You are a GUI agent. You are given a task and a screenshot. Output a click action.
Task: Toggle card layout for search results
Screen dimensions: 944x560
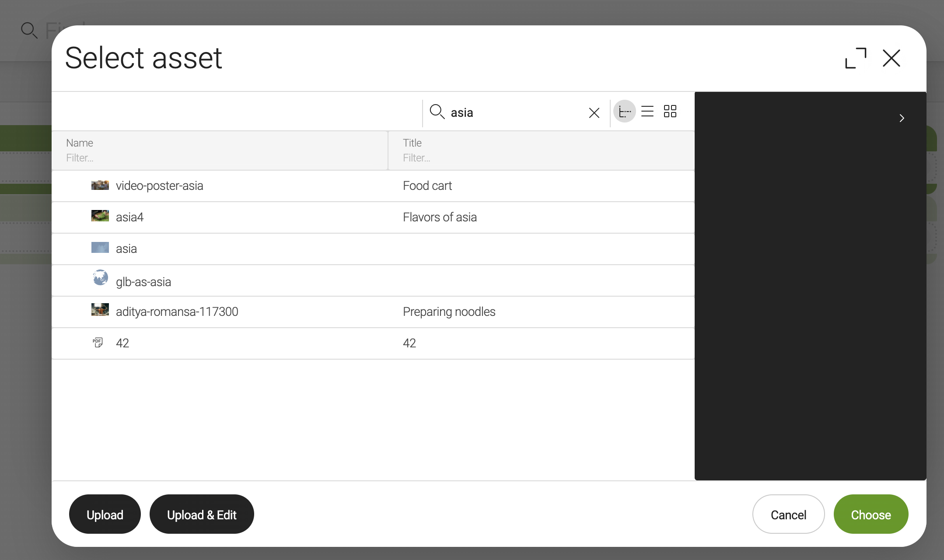(x=670, y=112)
